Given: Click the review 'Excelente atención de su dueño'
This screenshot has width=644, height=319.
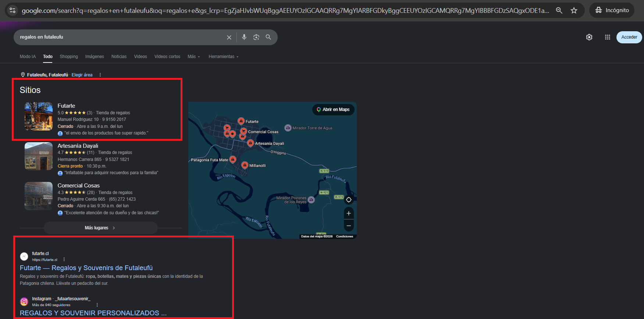Looking at the screenshot, I should pos(112,213).
